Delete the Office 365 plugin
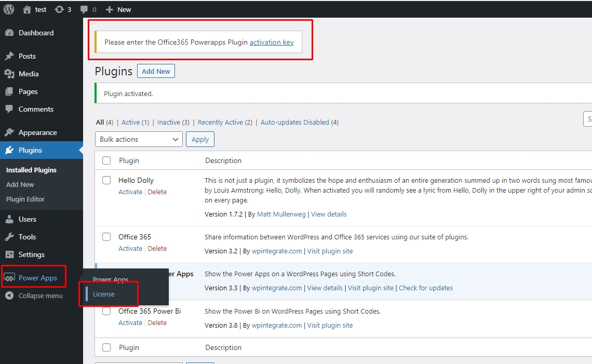This screenshot has height=364, width=592. pos(157,248)
